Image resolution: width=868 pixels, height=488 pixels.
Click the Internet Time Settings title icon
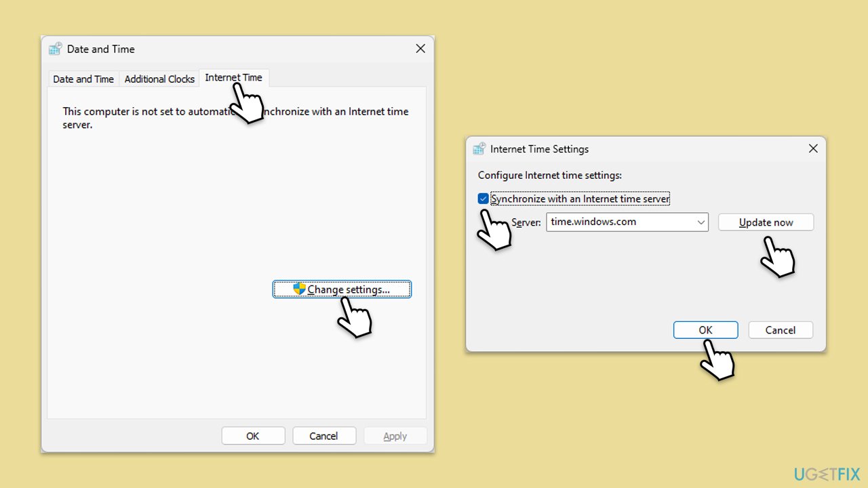click(x=479, y=149)
